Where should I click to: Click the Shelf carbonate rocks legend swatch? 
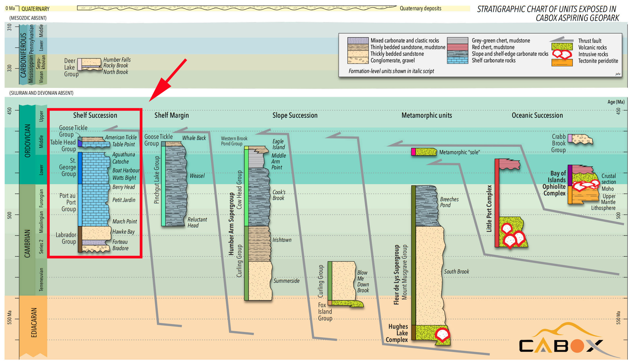[x=457, y=60]
